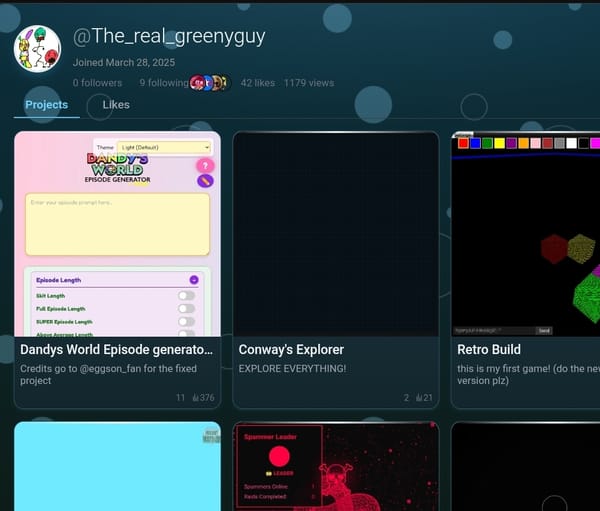Click the 1179 views stat
The width and height of the screenshot is (600, 511).
click(309, 83)
